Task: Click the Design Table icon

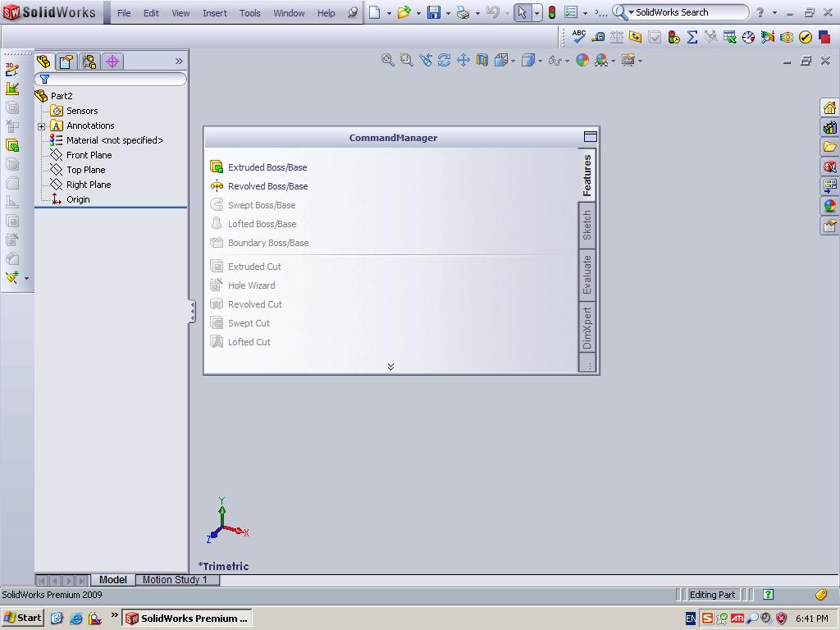Action: [729, 36]
